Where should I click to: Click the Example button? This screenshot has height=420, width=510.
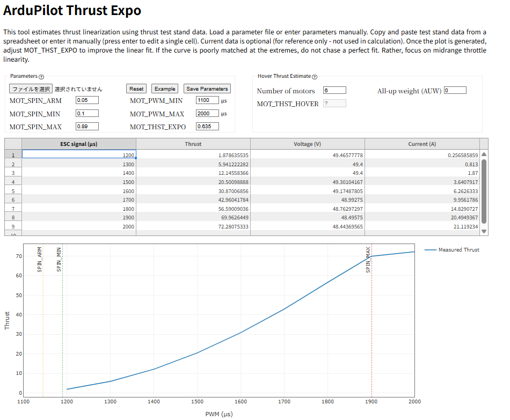[x=165, y=89]
